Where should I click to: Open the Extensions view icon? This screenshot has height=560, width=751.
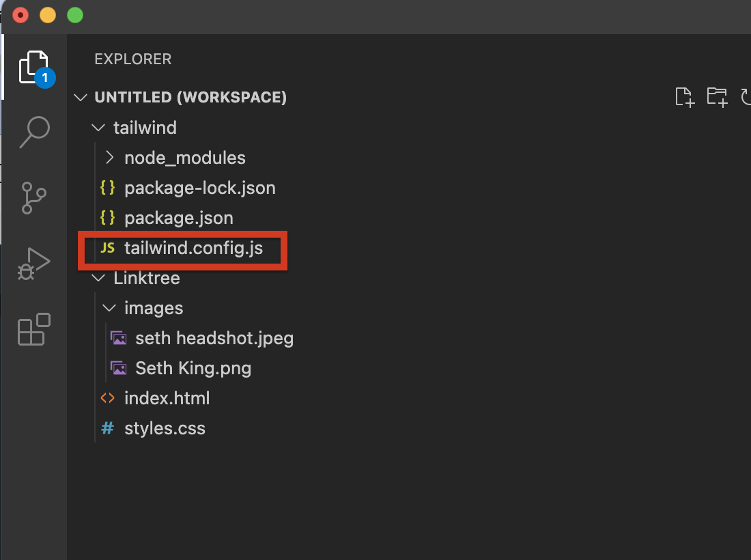34,328
